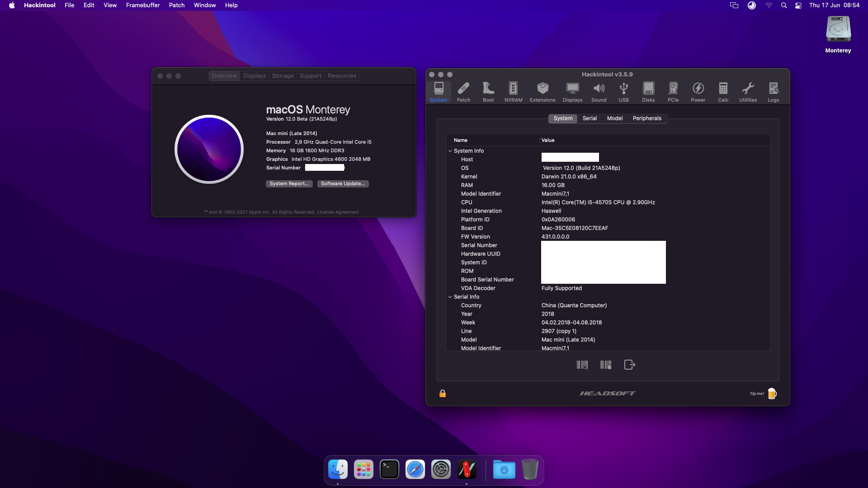The height and width of the screenshot is (488, 868).
Task: Open Spotlight search in the menu bar
Action: [x=784, y=5]
